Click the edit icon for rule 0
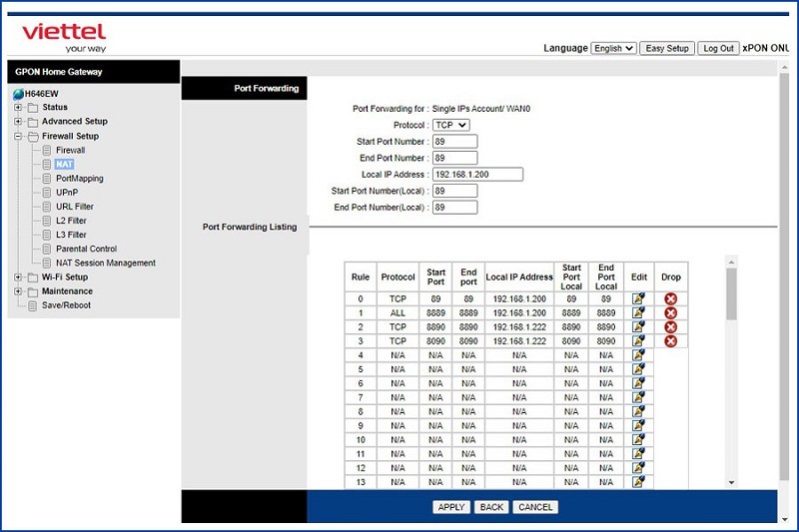Viewport: 799px width, 532px height. pyautogui.click(x=638, y=298)
